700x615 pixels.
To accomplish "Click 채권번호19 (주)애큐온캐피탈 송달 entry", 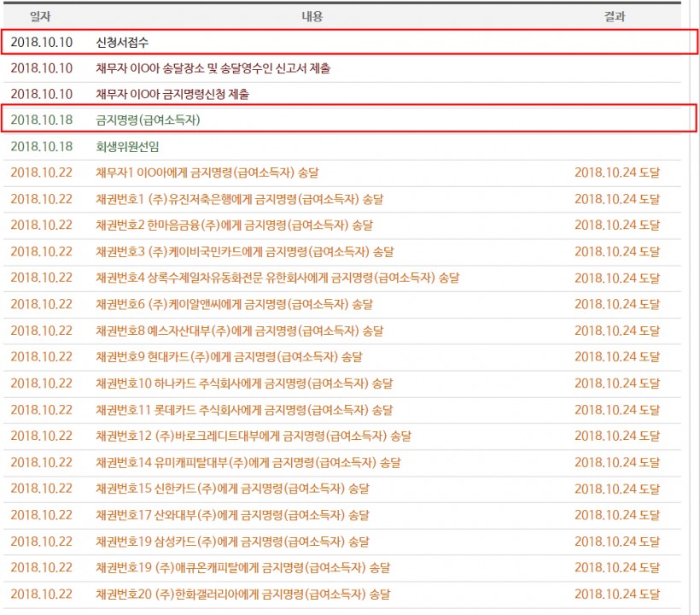I will 243,568.
